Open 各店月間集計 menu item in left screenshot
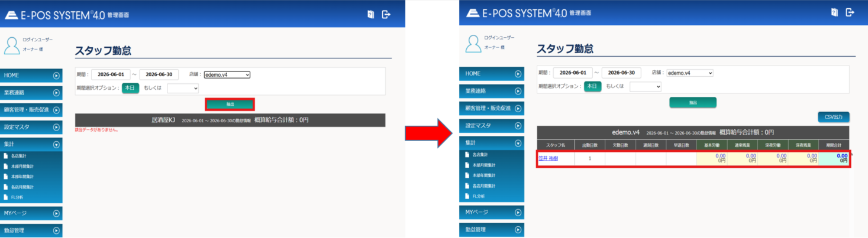Screen dimensions: 868x238 tap(22, 187)
